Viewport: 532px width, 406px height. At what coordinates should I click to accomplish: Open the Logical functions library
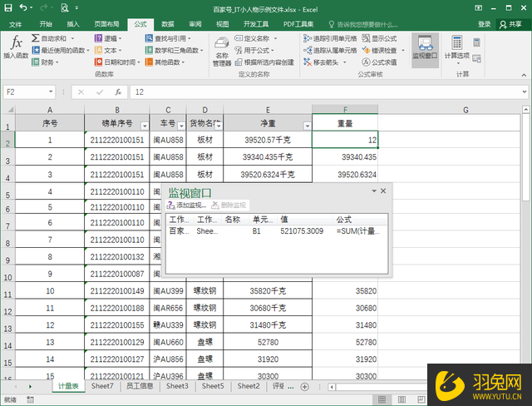[108, 38]
